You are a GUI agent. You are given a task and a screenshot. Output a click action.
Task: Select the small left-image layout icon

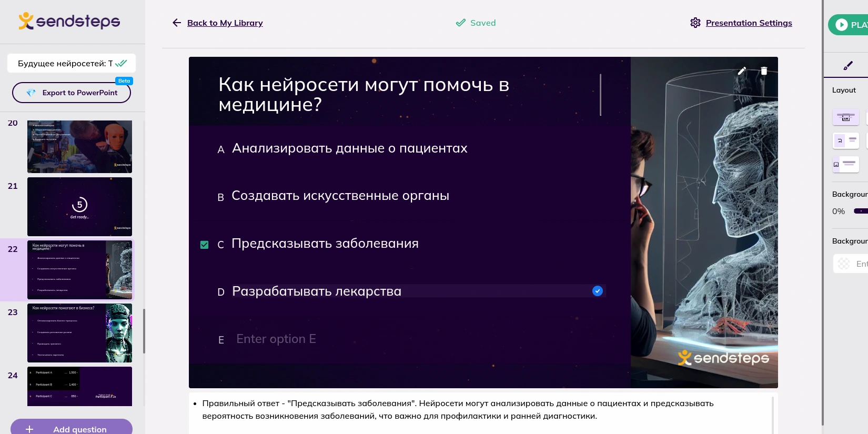point(845,140)
